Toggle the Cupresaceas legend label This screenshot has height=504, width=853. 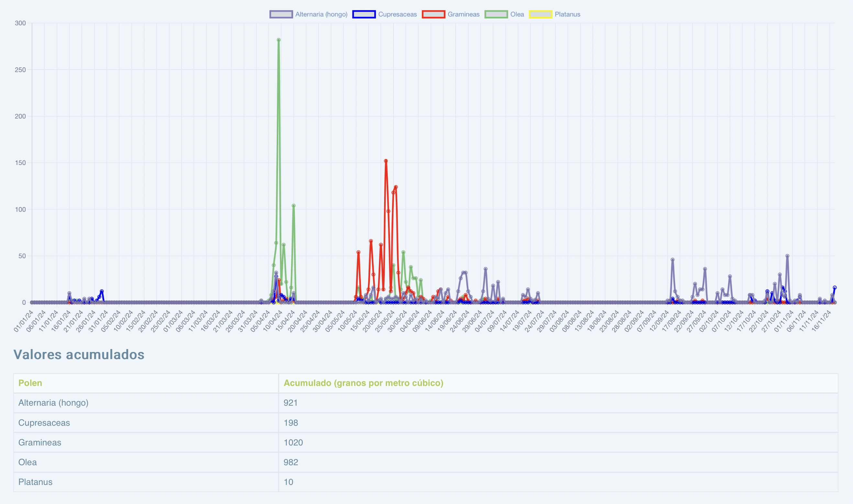tap(397, 14)
